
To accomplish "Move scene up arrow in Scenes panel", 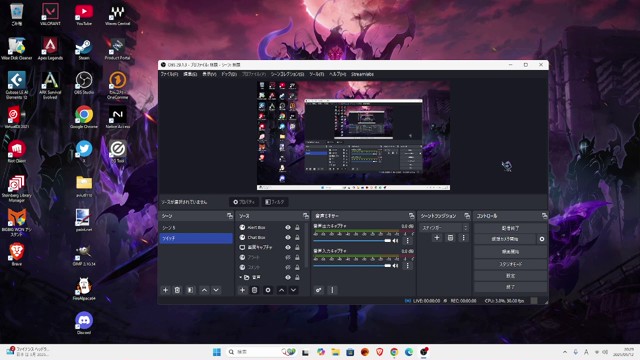I will [x=204, y=290].
